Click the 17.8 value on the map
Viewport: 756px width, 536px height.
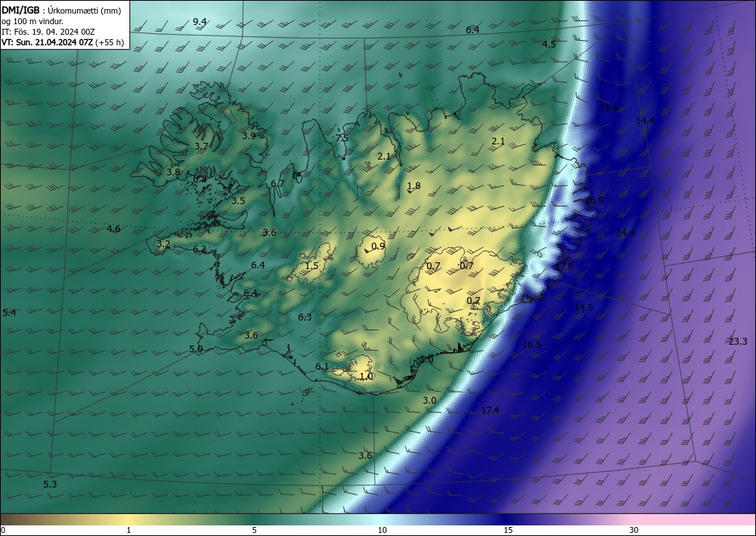click(564, 267)
